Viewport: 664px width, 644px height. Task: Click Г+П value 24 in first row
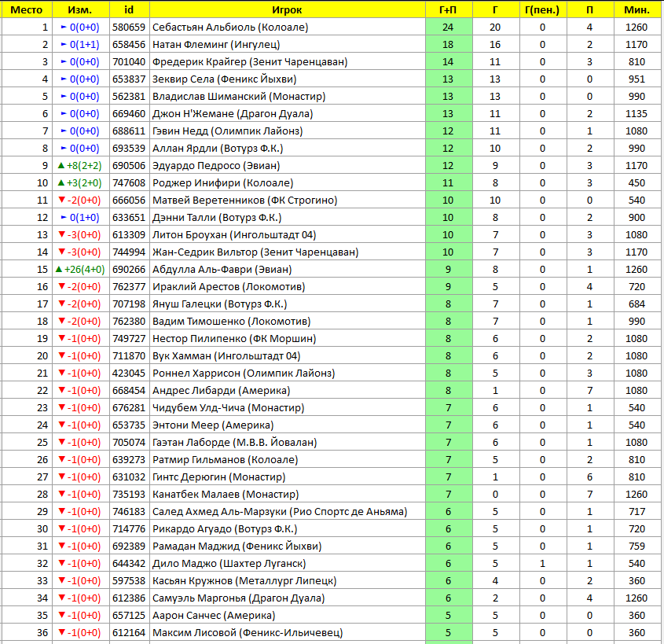tap(448, 27)
